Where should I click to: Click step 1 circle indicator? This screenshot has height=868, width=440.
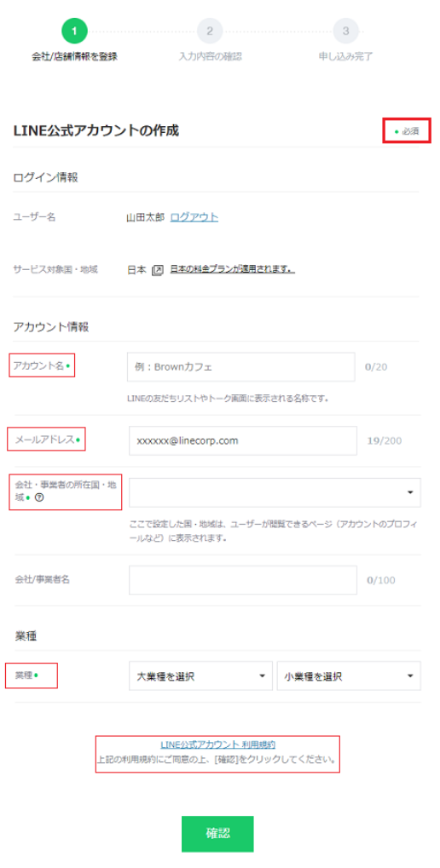tap(74, 31)
